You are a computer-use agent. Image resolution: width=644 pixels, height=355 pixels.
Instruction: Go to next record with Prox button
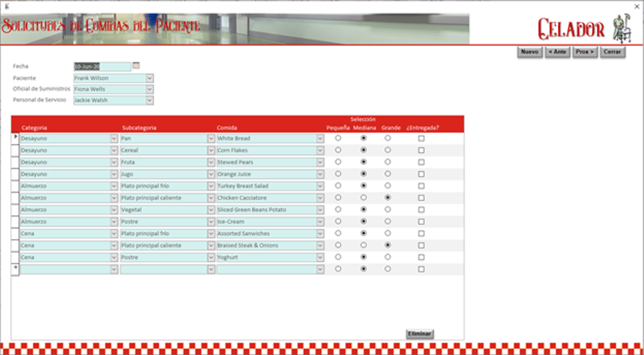pos(585,52)
